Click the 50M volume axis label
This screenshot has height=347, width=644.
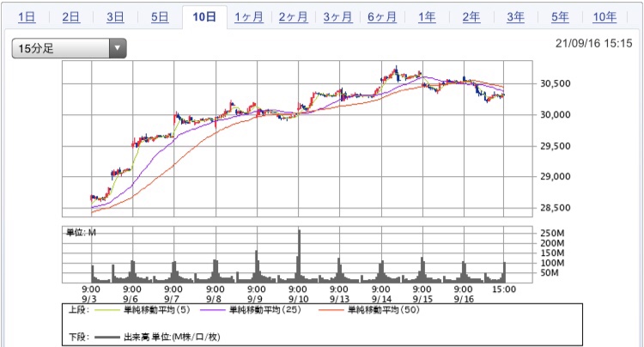pyautogui.click(x=550, y=272)
